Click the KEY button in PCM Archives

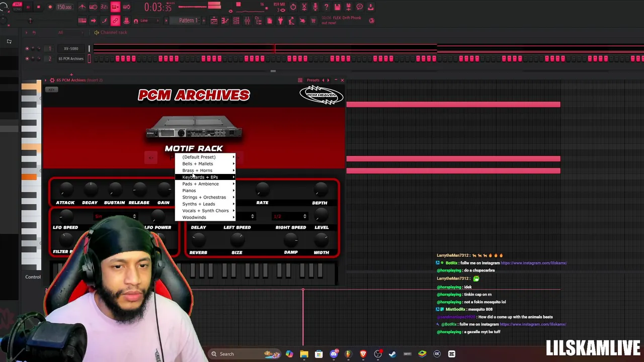51,90
